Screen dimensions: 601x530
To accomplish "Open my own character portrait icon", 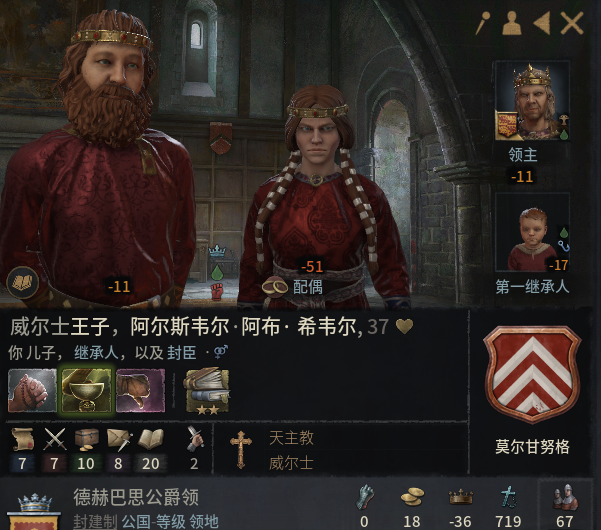I will (512, 23).
